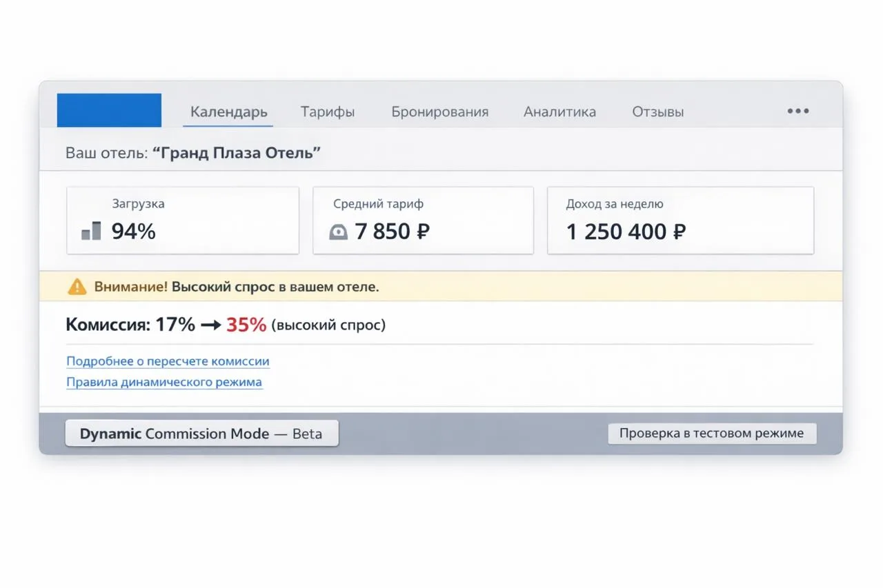
Task: Select the Аналитика tab
Action: click(559, 112)
